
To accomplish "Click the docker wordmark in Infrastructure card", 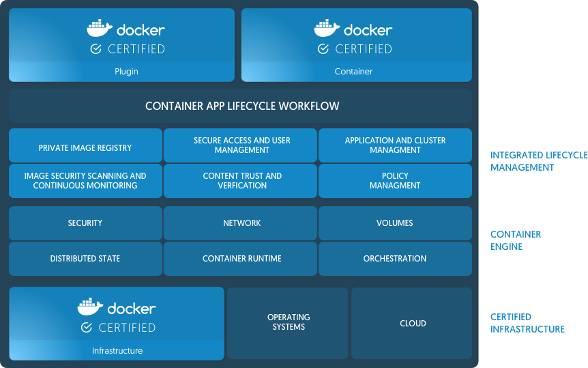I will tap(131, 309).
